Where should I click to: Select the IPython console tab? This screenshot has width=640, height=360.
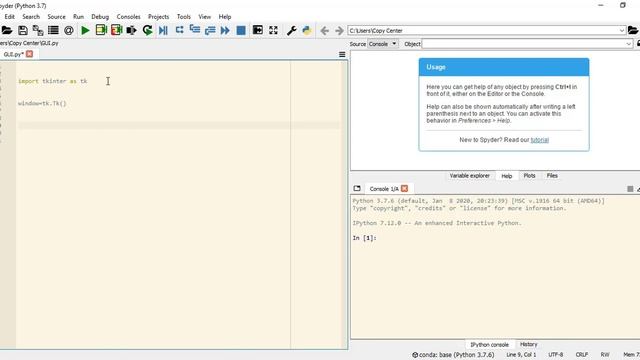(x=489, y=344)
